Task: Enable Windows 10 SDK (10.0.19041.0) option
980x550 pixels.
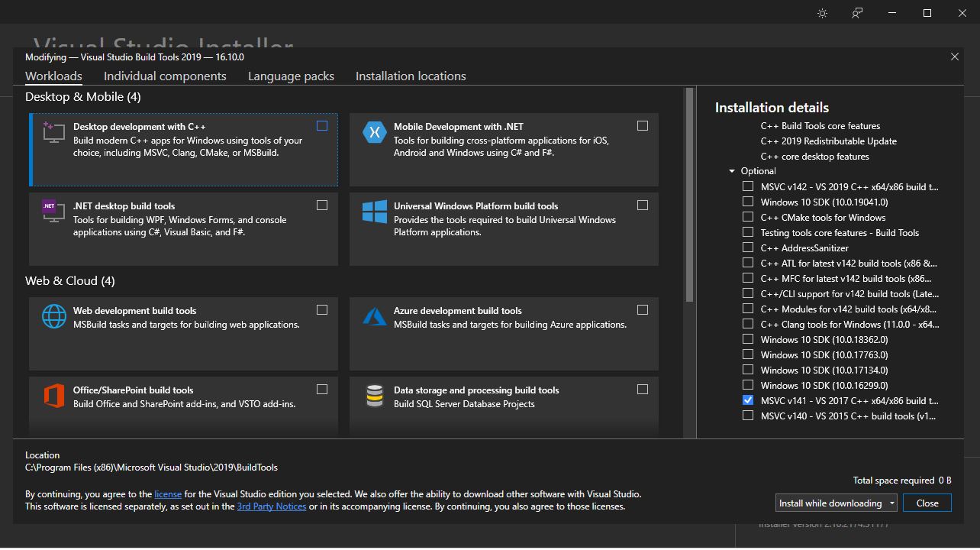Action: (x=748, y=202)
